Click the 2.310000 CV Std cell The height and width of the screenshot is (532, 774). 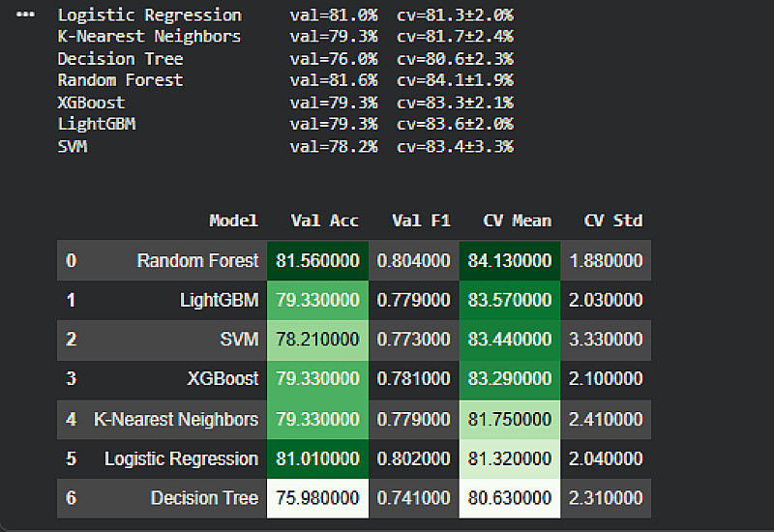[x=606, y=498]
